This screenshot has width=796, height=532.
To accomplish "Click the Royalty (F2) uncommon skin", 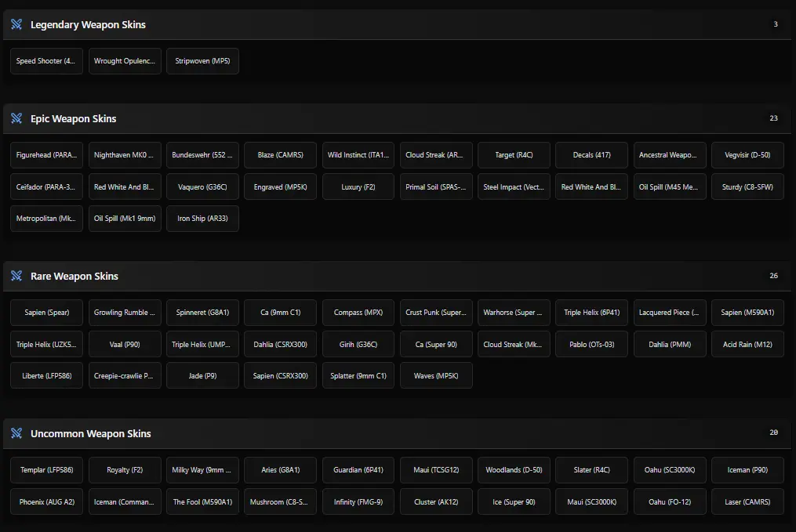I will (x=125, y=470).
